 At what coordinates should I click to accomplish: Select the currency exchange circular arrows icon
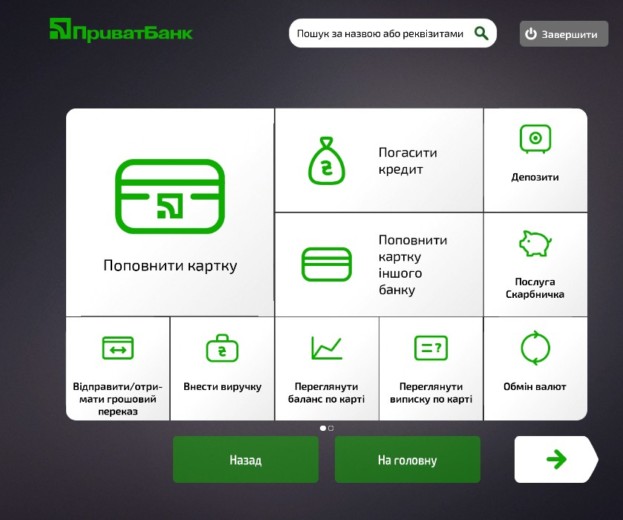coord(535,348)
